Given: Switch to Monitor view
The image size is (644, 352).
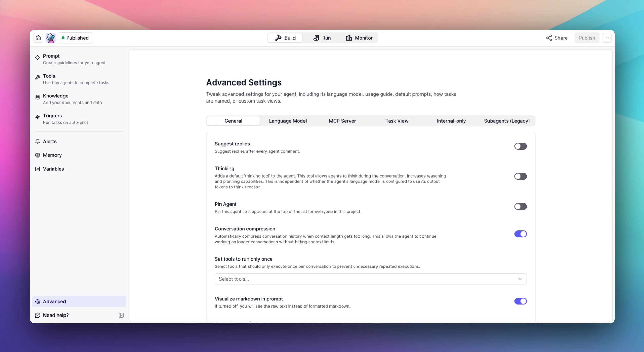Looking at the screenshot, I should [359, 38].
